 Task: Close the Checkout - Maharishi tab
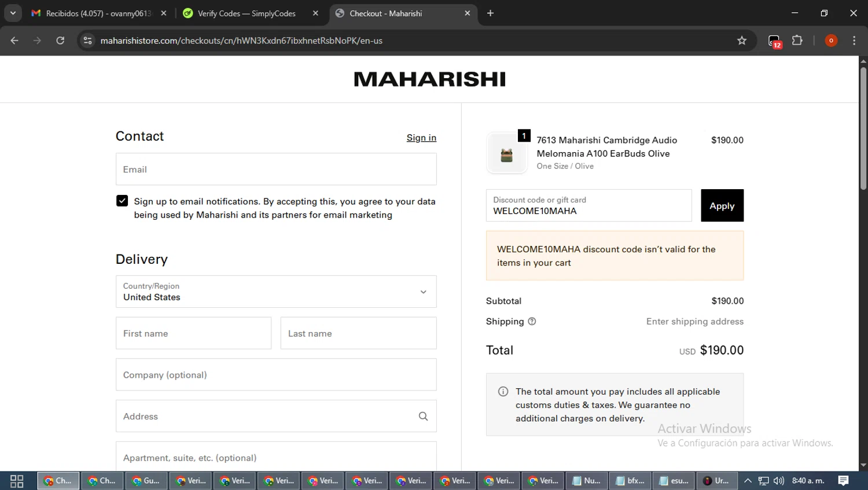tap(468, 13)
